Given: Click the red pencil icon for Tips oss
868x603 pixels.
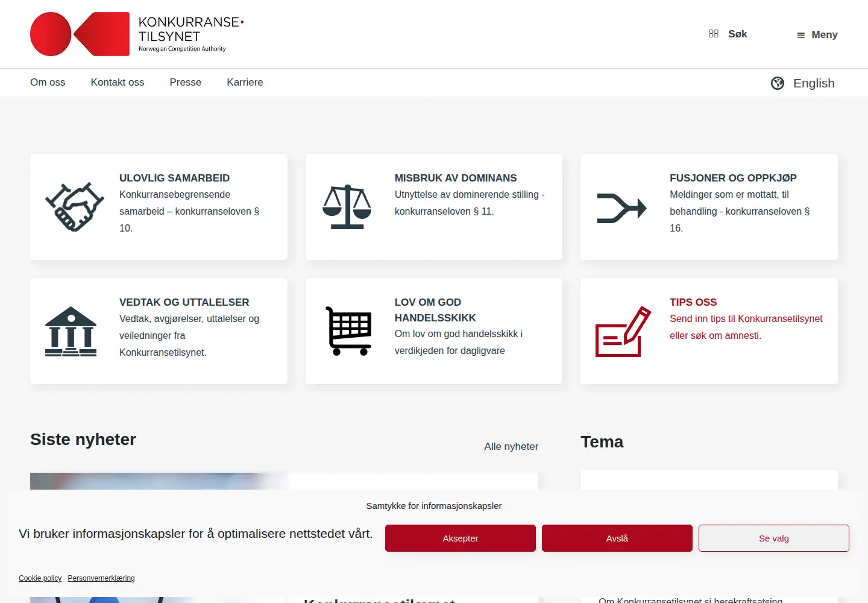Looking at the screenshot, I should [x=623, y=331].
